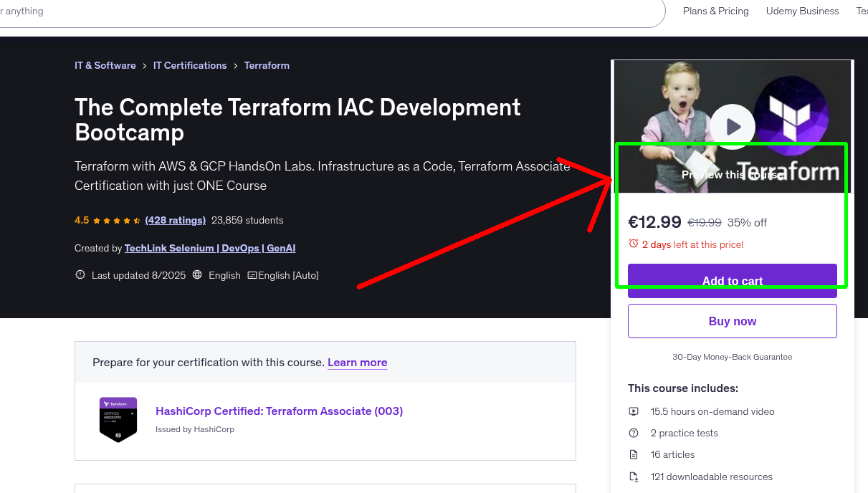Play the course preview video
This screenshot has width=868, height=493.
tap(732, 126)
